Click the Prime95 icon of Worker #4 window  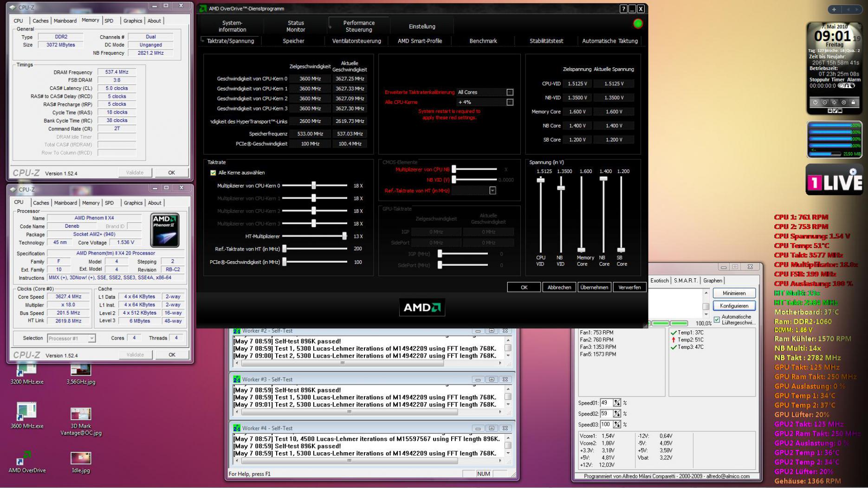click(237, 428)
